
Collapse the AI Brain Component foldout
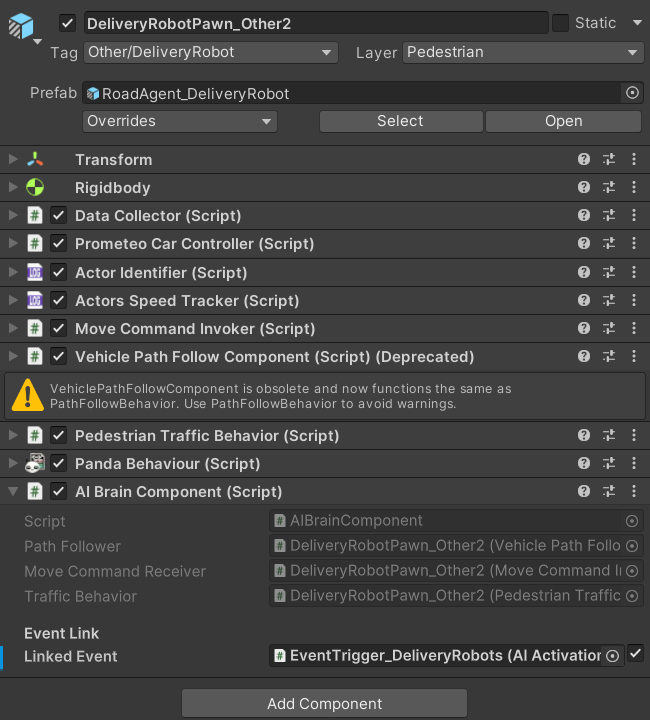coord(13,491)
